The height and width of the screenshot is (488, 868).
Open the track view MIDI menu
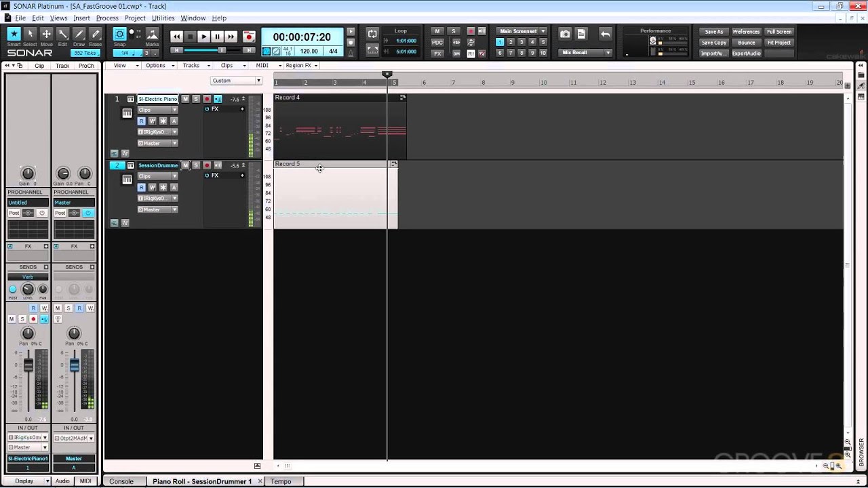266,65
